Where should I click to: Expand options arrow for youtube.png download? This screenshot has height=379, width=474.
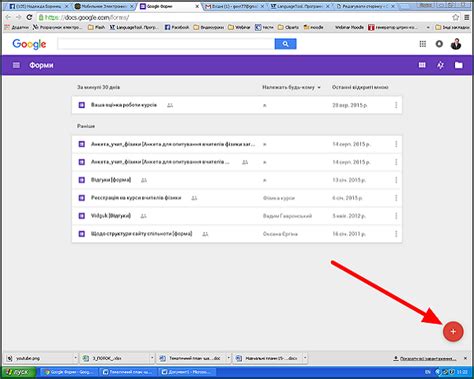point(75,358)
